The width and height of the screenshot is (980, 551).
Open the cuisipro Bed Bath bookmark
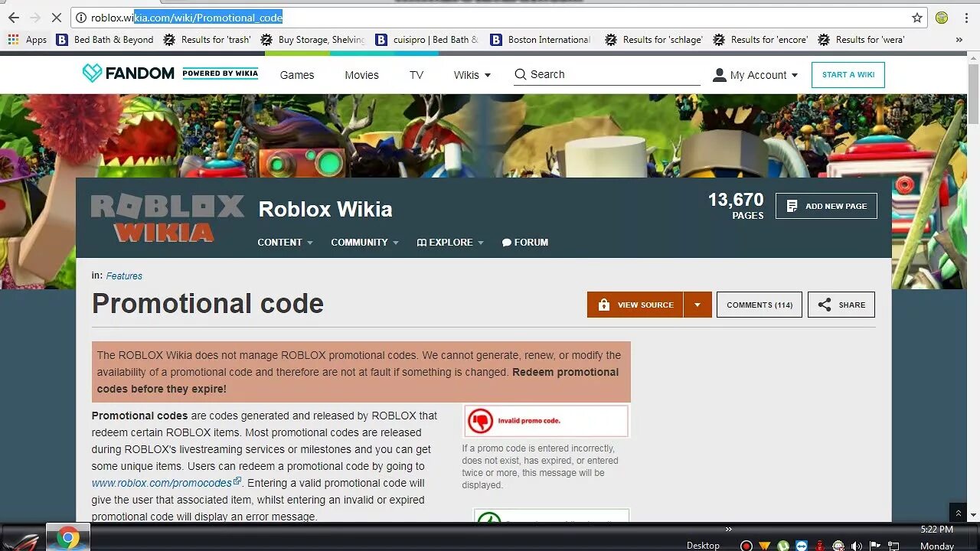click(x=426, y=40)
